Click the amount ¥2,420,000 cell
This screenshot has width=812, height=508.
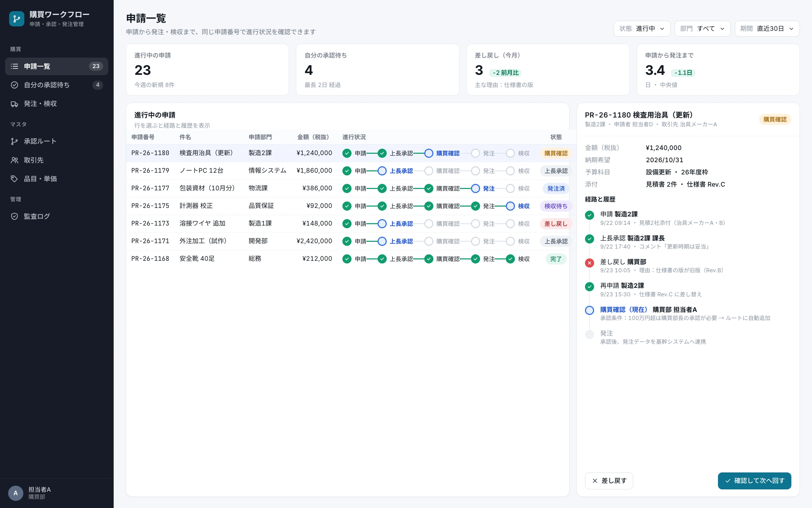click(x=314, y=241)
